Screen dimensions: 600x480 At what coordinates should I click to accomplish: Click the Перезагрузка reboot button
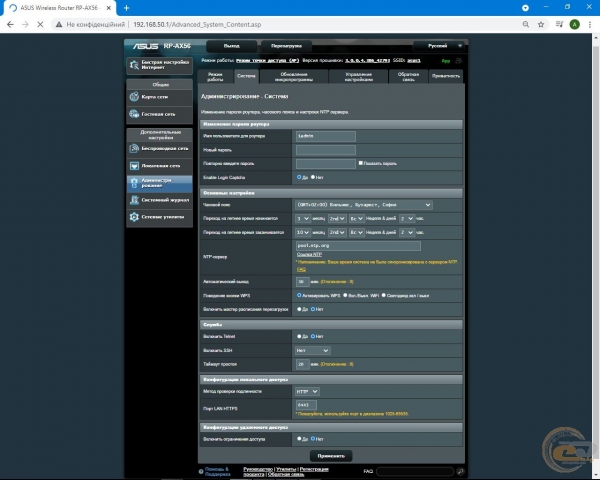pyautogui.click(x=286, y=46)
